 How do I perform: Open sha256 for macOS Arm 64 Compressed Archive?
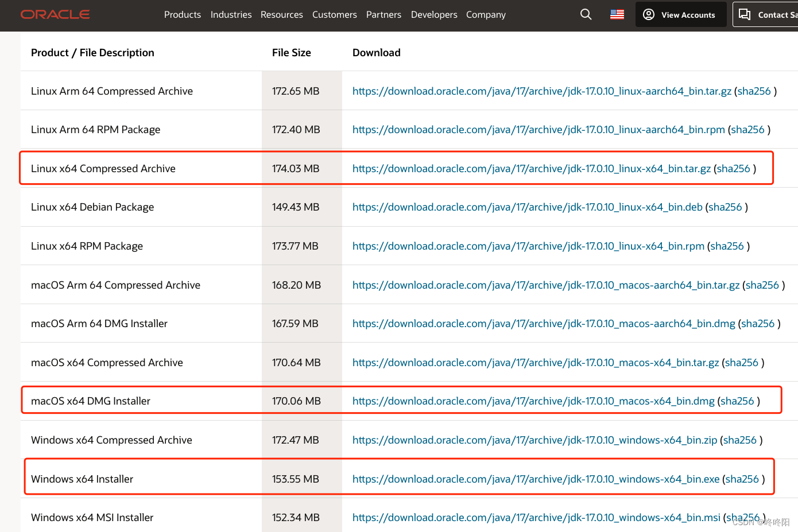[762, 285]
